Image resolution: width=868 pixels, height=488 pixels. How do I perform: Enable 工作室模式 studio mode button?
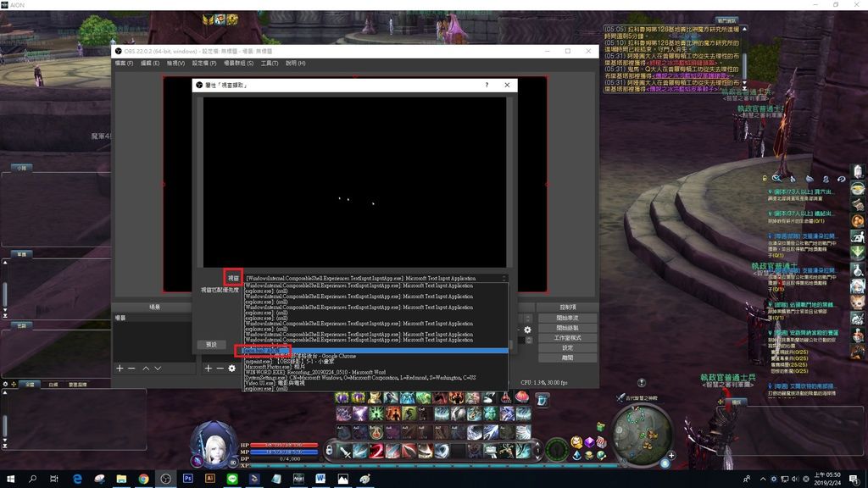pos(567,338)
